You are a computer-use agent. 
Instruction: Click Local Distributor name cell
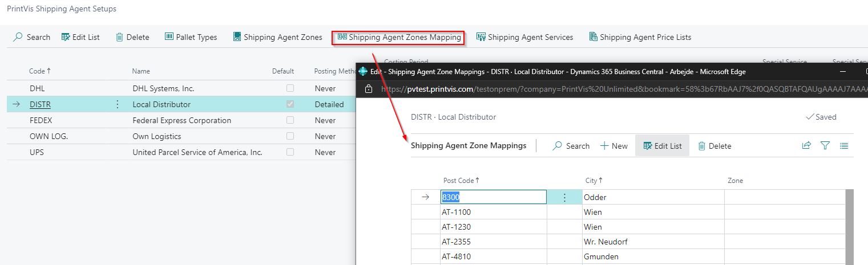click(x=162, y=104)
